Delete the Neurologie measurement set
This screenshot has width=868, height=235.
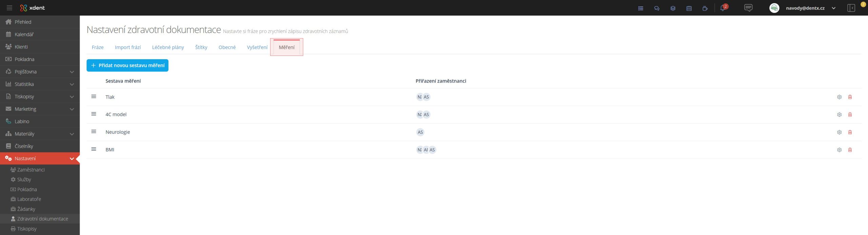850,132
